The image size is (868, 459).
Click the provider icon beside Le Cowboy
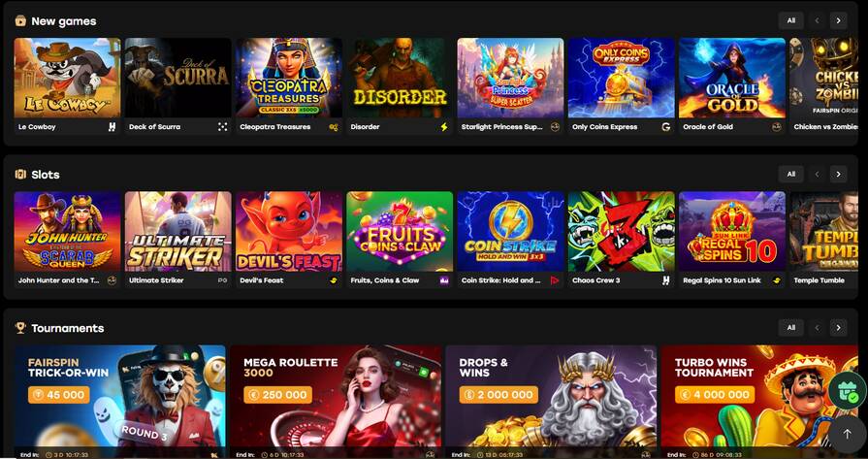tap(112, 127)
